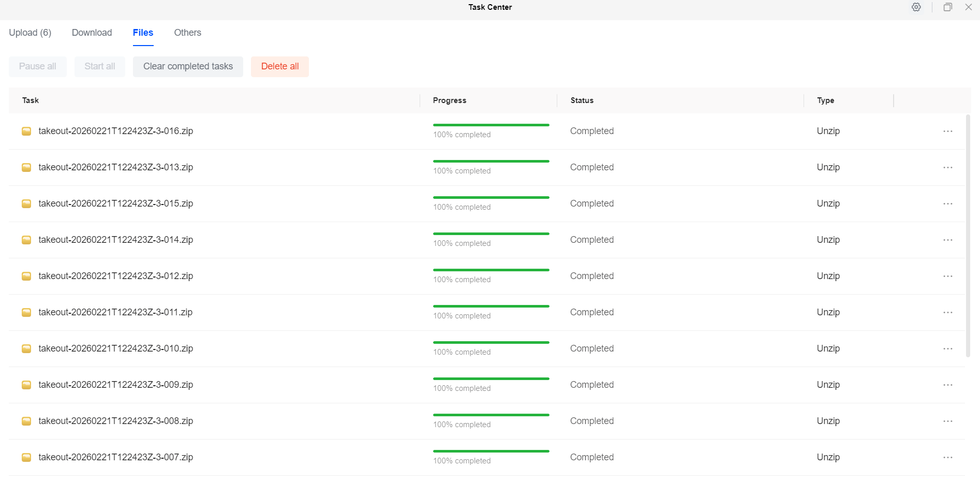This screenshot has width=980, height=481.
Task: Click ellipsis menu for takeout 3-015.zip
Action: tap(947, 204)
